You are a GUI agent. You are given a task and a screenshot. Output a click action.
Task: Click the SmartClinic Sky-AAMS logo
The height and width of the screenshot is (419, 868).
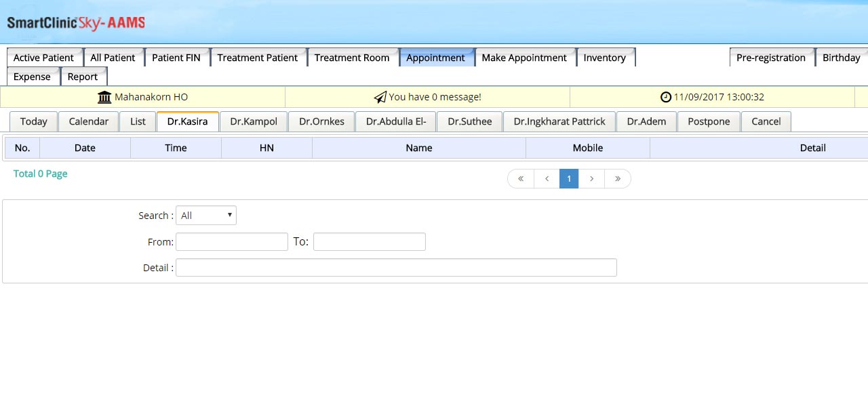click(76, 23)
